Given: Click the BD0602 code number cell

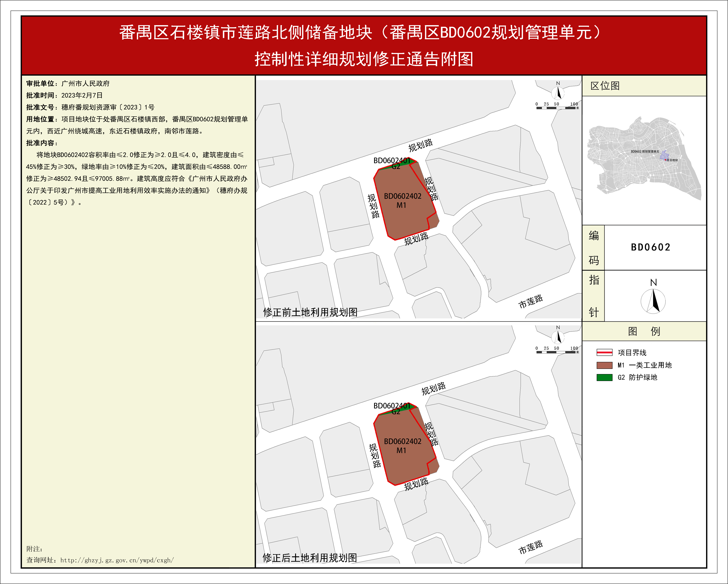Looking at the screenshot, I should (650, 247).
